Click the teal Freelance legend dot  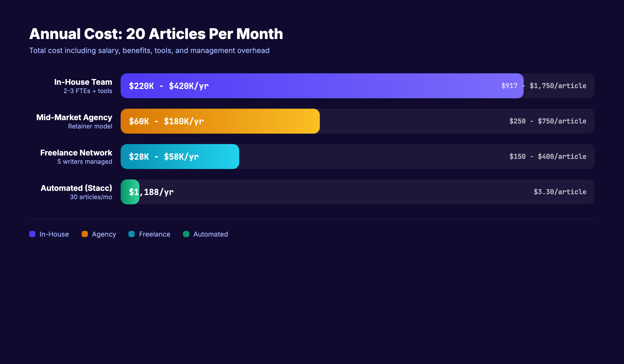click(x=132, y=234)
